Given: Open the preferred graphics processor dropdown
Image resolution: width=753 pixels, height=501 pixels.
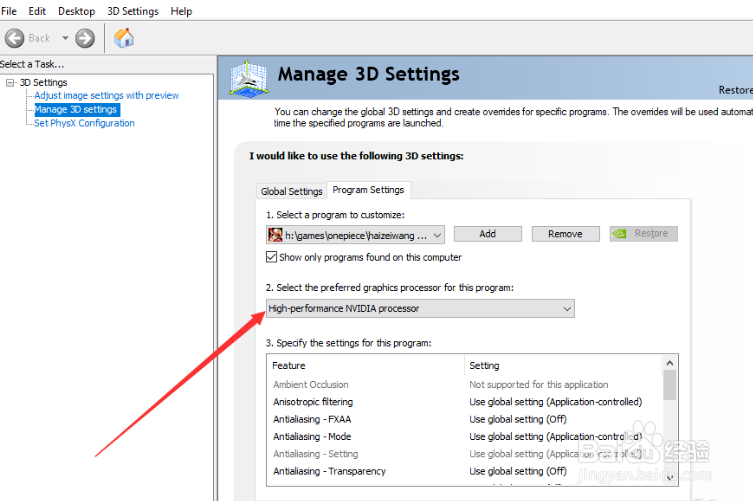Looking at the screenshot, I should 420,308.
